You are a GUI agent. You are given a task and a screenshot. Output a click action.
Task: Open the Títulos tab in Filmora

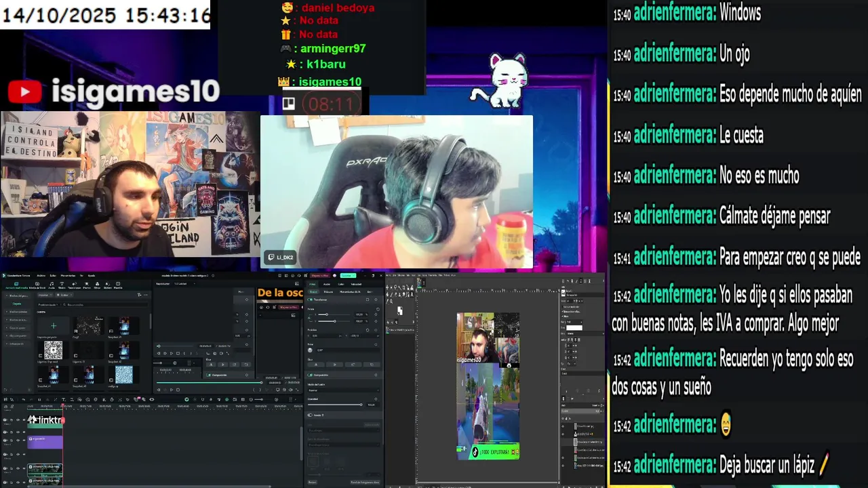[x=62, y=285]
